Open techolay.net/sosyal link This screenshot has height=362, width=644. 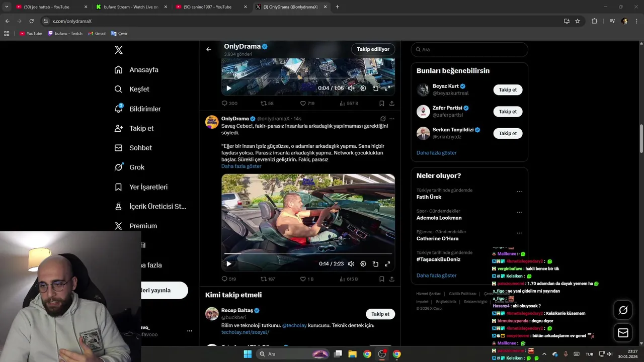pos(245,332)
